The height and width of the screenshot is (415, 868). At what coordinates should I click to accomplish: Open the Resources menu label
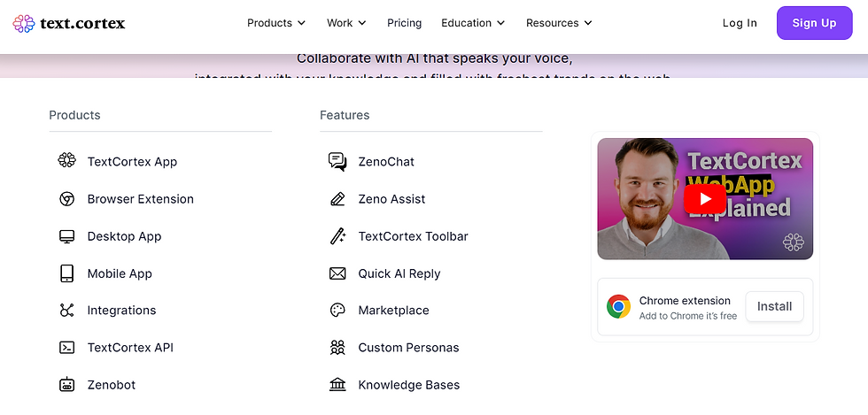point(552,23)
